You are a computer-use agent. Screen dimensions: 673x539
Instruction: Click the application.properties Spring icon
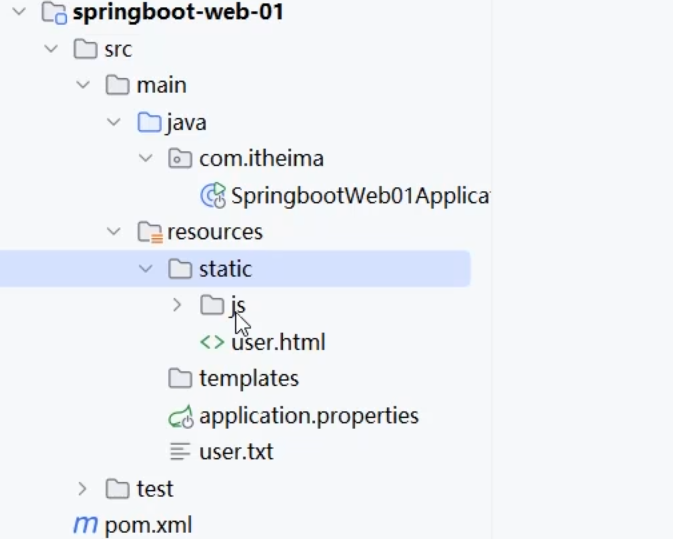point(181,416)
